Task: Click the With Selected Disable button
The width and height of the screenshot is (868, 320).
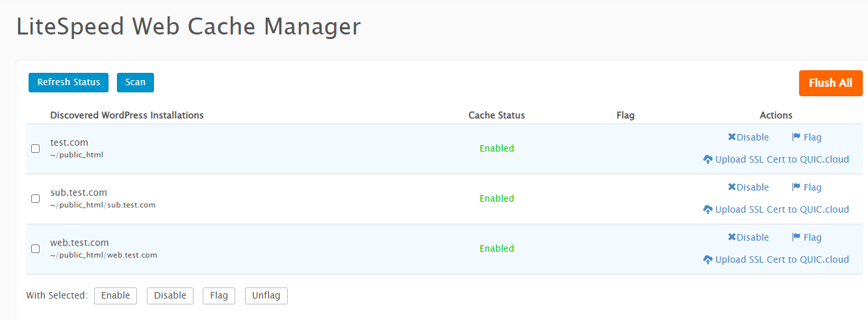Action: tap(170, 295)
